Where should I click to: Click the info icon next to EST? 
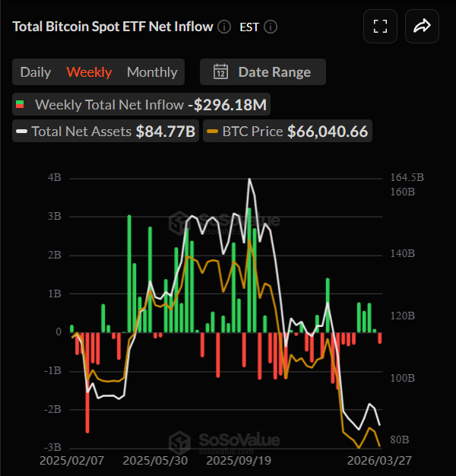coord(271,27)
